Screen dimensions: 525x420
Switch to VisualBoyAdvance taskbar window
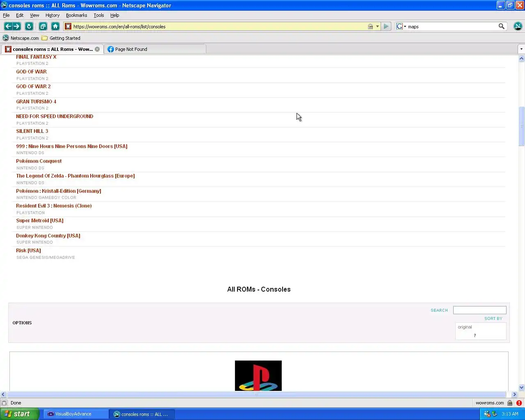76,414
